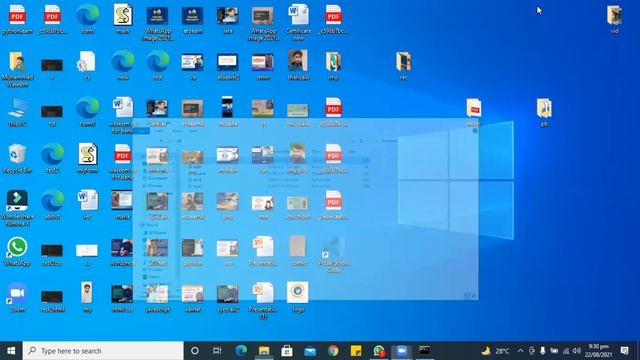Select the logo image file on desktop
Viewport: 640px width, 360px height.
pyautogui.click(x=298, y=297)
